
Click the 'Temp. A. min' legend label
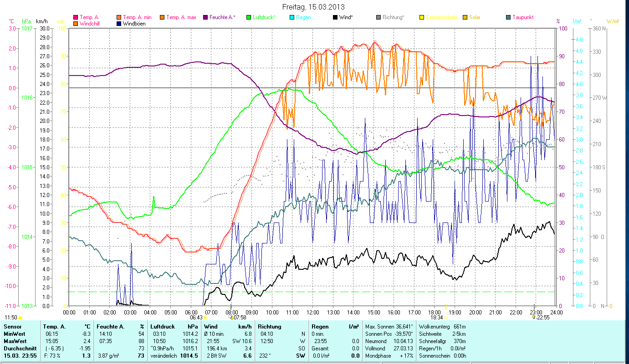point(138,17)
